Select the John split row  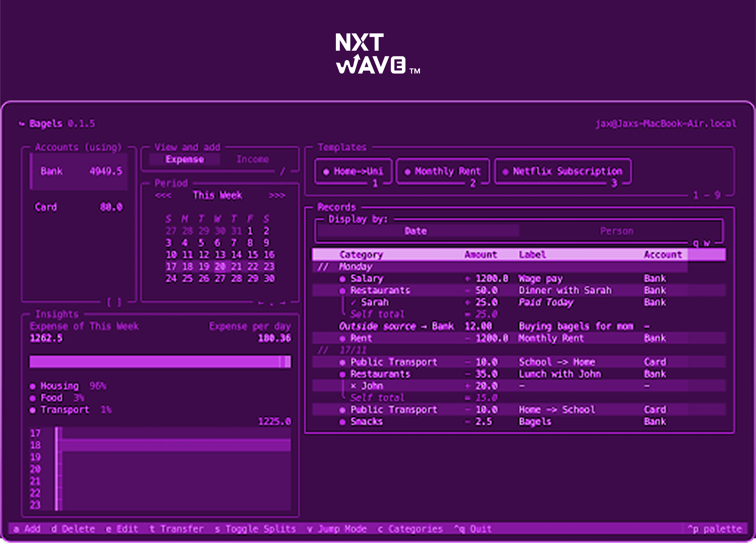click(519, 386)
